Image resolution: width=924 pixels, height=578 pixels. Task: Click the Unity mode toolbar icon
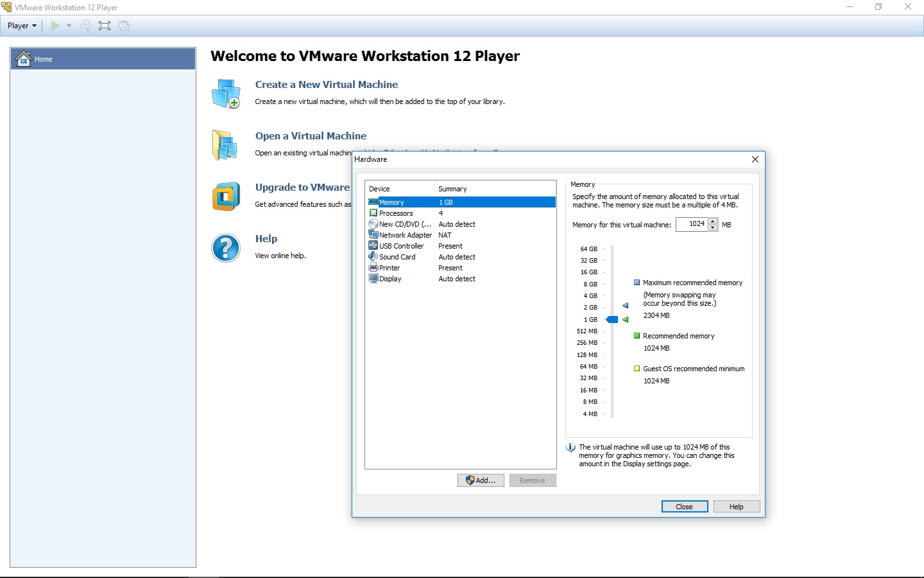[124, 26]
